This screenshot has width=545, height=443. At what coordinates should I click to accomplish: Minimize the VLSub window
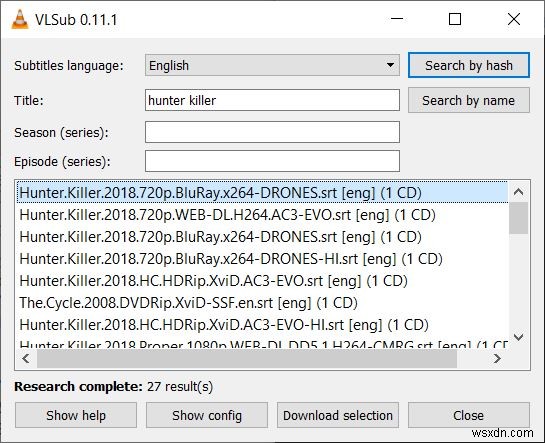tap(397, 19)
